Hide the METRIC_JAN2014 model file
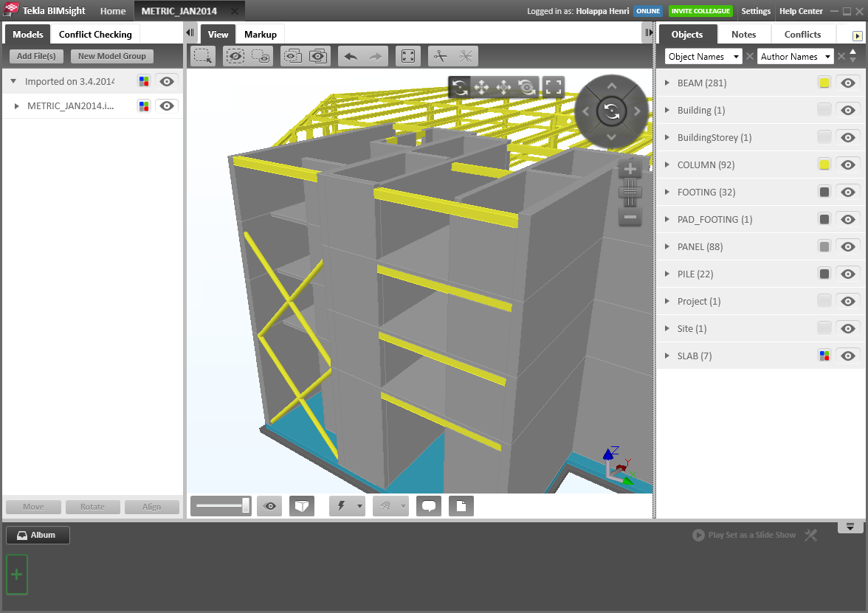 pyautogui.click(x=167, y=105)
